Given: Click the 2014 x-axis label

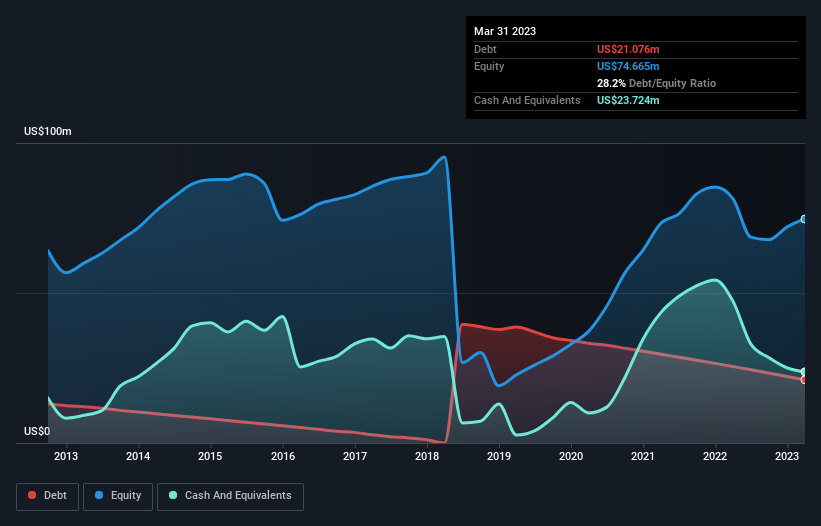Looking at the screenshot, I should pos(138,456).
